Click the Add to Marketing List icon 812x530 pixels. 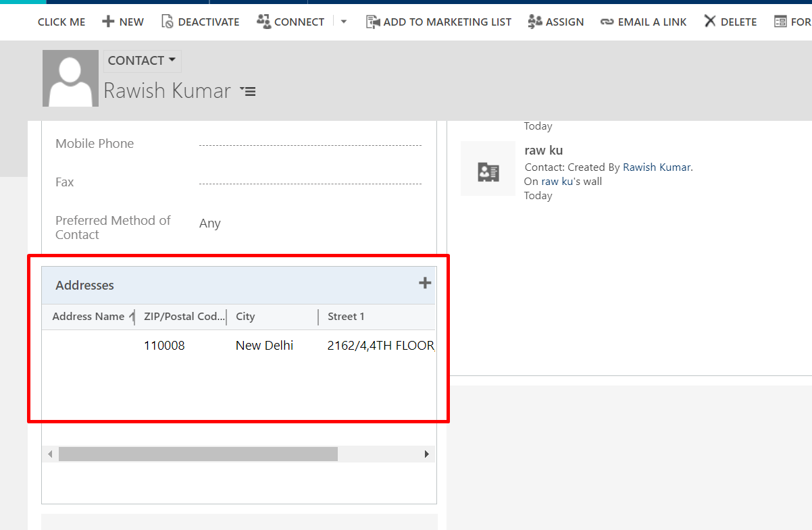[x=373, y=22]
